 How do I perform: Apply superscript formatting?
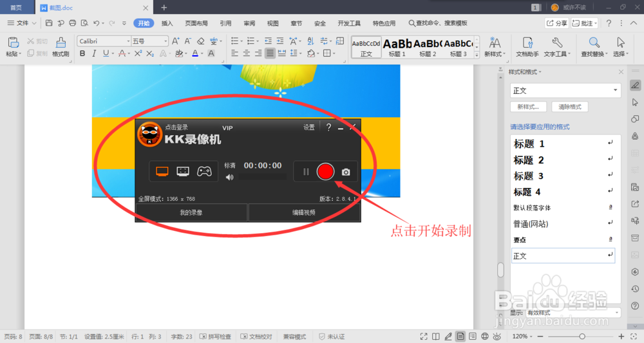pos(138,53)
